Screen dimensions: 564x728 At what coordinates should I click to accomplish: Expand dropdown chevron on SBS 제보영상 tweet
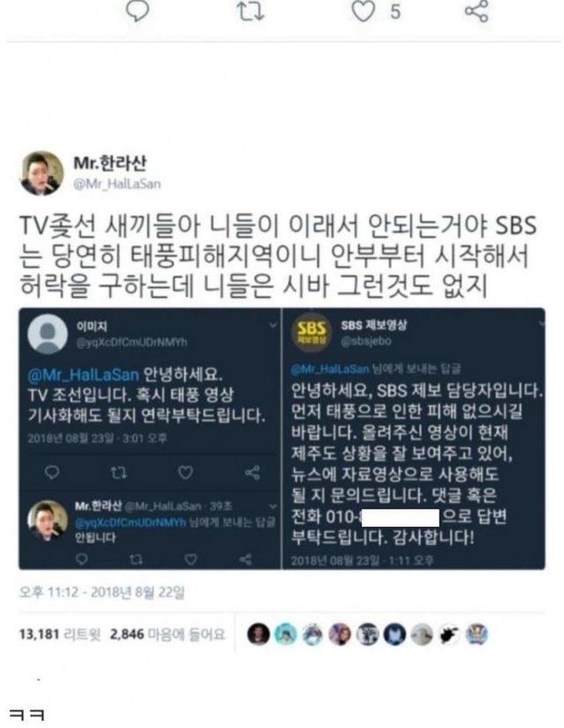(x=541, y=323)
